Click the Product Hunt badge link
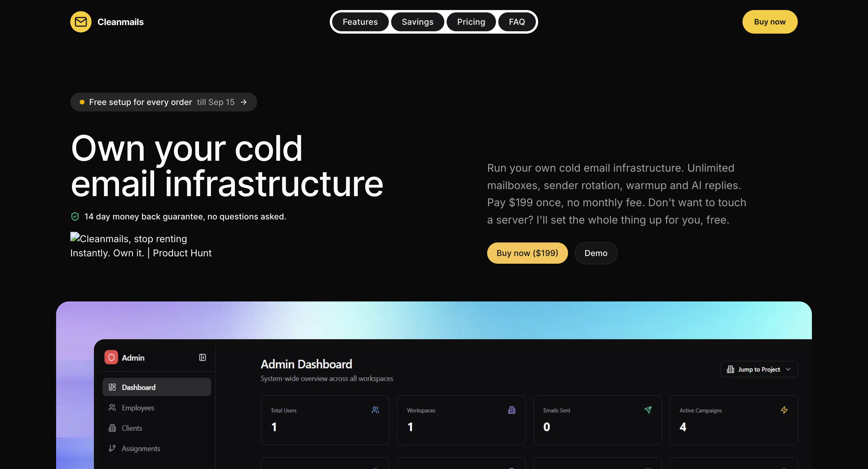868x469 pixels. [141, 246]
